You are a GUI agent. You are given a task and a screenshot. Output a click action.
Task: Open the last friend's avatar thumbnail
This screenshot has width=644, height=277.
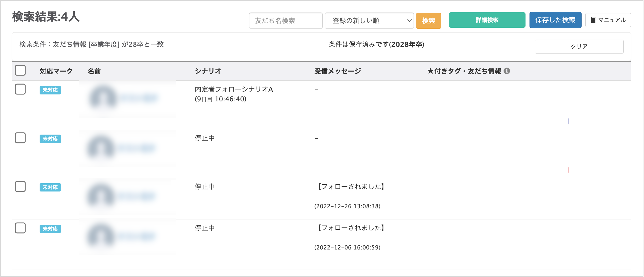101,236
